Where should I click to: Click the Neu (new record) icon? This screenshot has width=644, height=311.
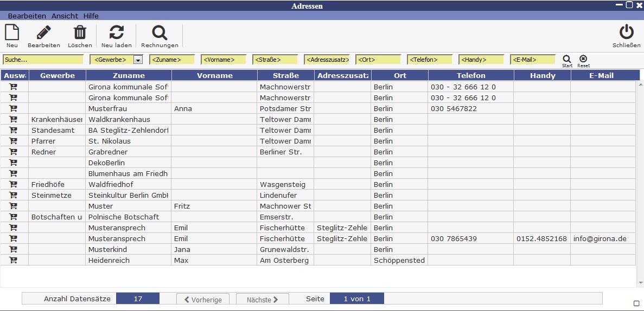click(x=11, y=33)
